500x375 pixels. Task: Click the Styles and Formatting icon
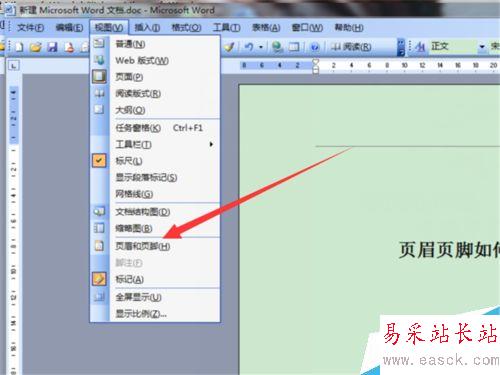[421, 47]
